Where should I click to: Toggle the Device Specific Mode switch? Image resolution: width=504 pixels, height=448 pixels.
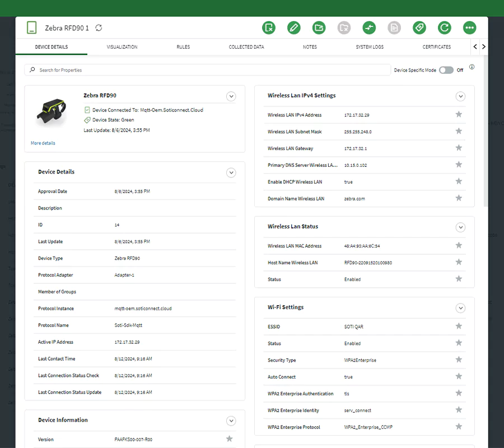[446, 70]
